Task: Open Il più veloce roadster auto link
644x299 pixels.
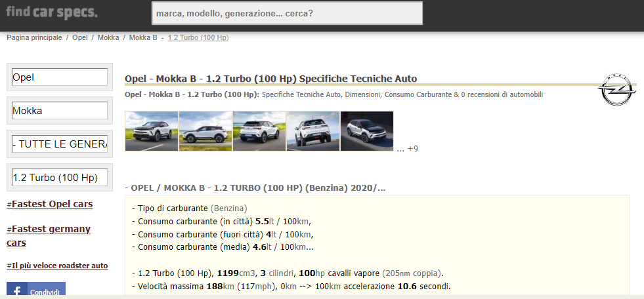Action: [57, 266]
